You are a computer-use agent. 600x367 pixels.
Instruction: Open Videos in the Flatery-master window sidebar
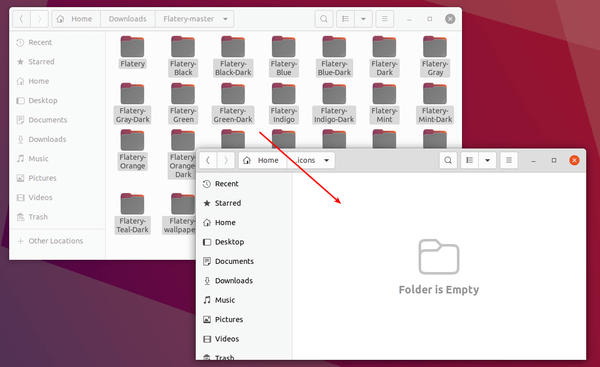[x=57, y=197]
